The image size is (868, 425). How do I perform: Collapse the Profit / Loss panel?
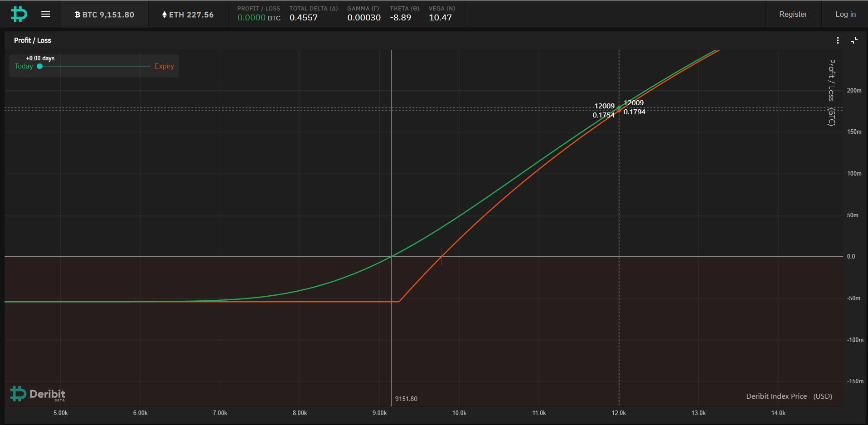coord(854,40)
